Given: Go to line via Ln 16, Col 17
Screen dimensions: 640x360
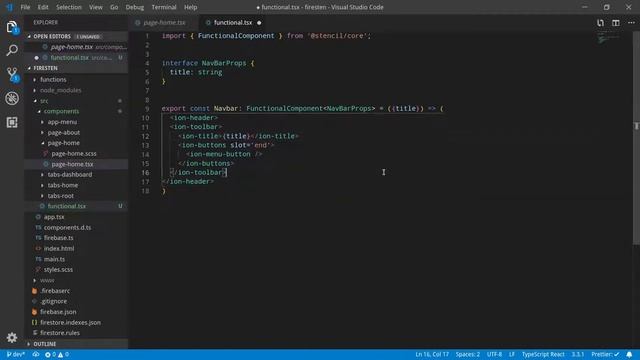Looking at the screenshot, I should click(432, 354).
